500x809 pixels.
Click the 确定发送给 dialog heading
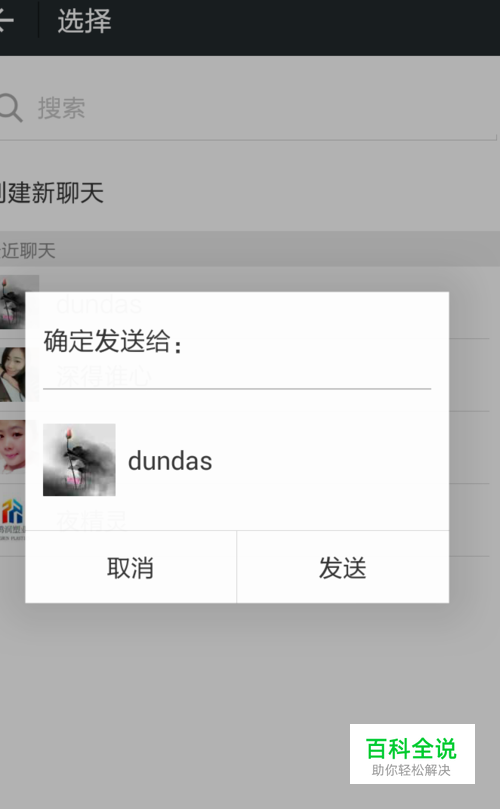[112, 341]
